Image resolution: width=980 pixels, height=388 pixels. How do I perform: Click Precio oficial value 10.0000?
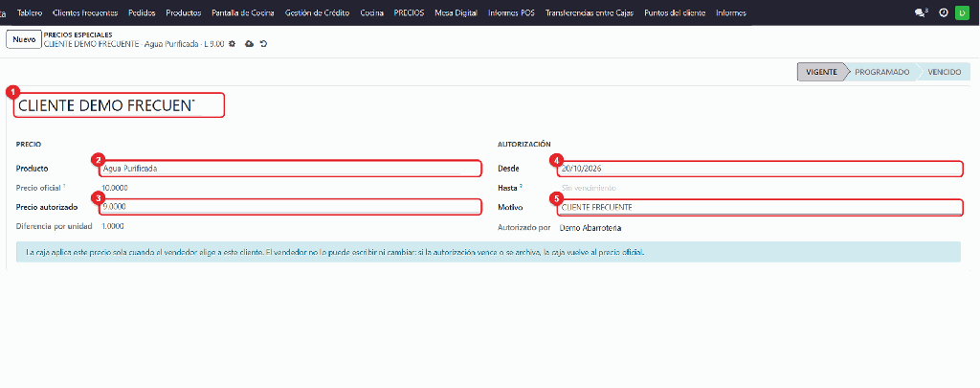pyautogui.click(x=116, y=188)
